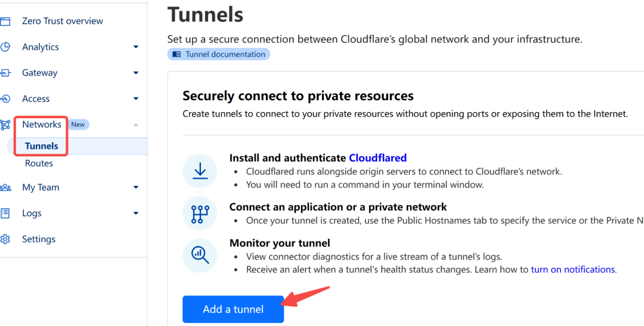Expand the My Team dropdown arrow

point(136,187)
